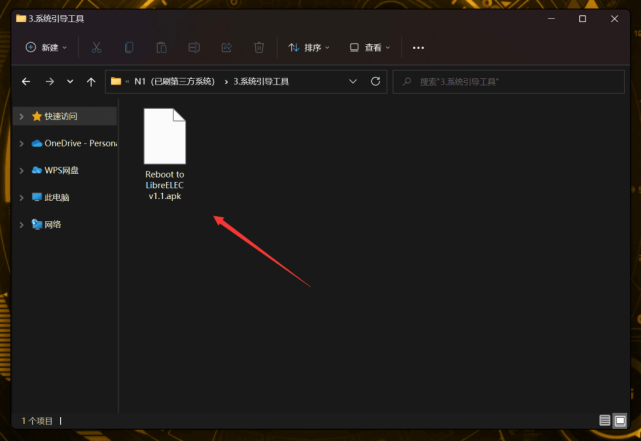Go up one folder level
The image size is (641, 441).
[91, 81]
